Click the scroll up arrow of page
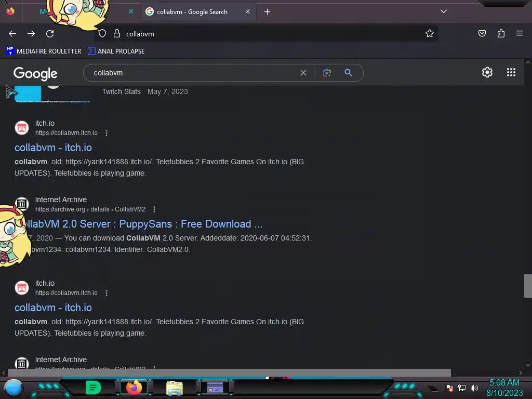The width and height of the screenshot is (532, 399). click(528, 62)
